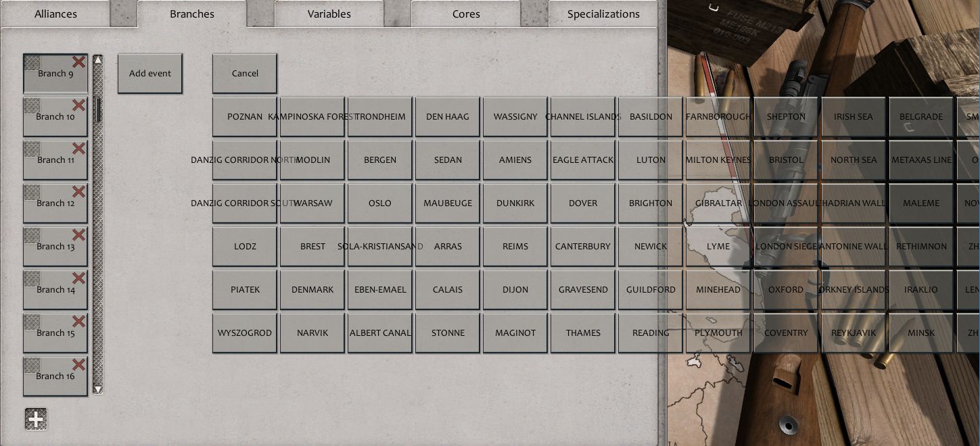The image size is (980, 446).
Task: Select the DUNKIRK scenario
Action: coord(515,203)
